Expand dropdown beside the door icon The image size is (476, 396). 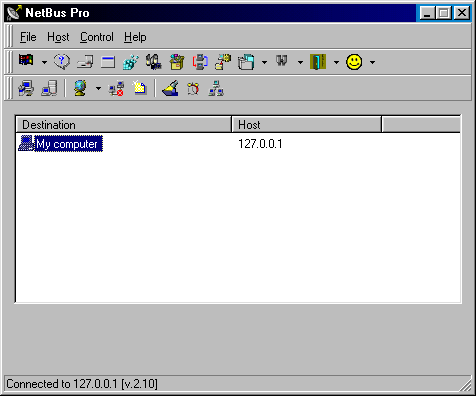tap(336, 62)
